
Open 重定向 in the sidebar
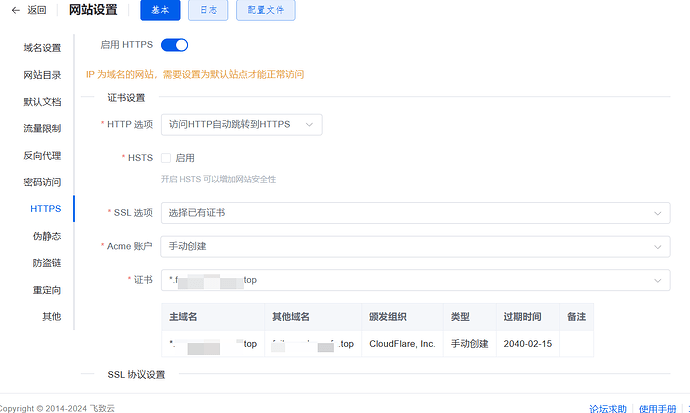(47, 290)
